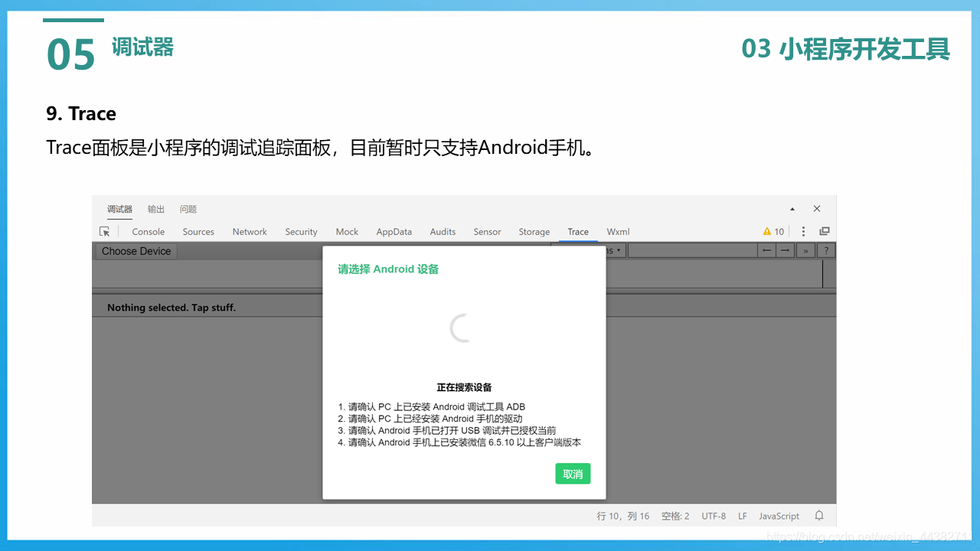Collapse the debugger panel with the up triangle
This screenshot has height=551, width=980.
792,209
